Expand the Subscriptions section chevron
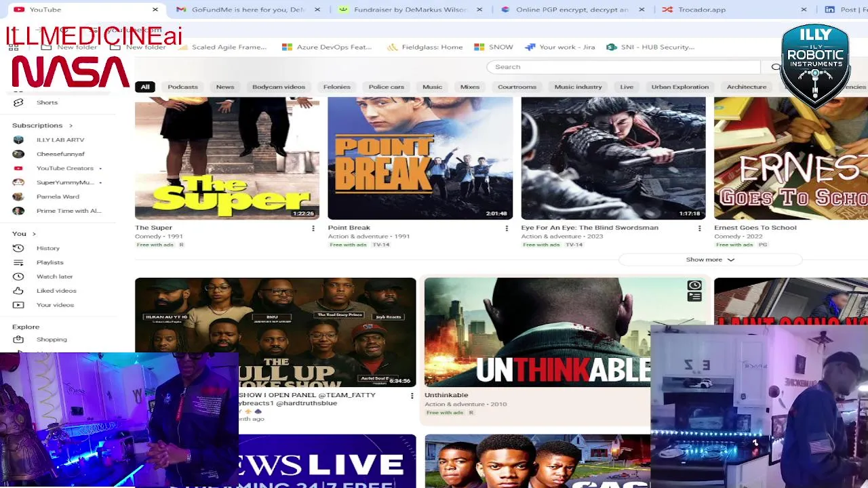The image size is (868, 488). [71, 125]
